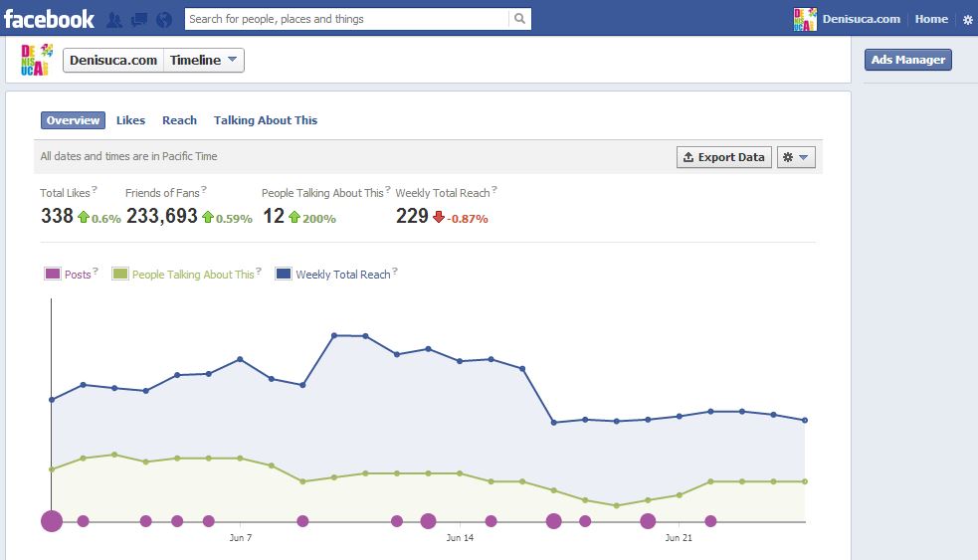Open insights settings gear dropdown
Image resolution: width=978 pixels, height=560 pixels.
coord(796,157)
